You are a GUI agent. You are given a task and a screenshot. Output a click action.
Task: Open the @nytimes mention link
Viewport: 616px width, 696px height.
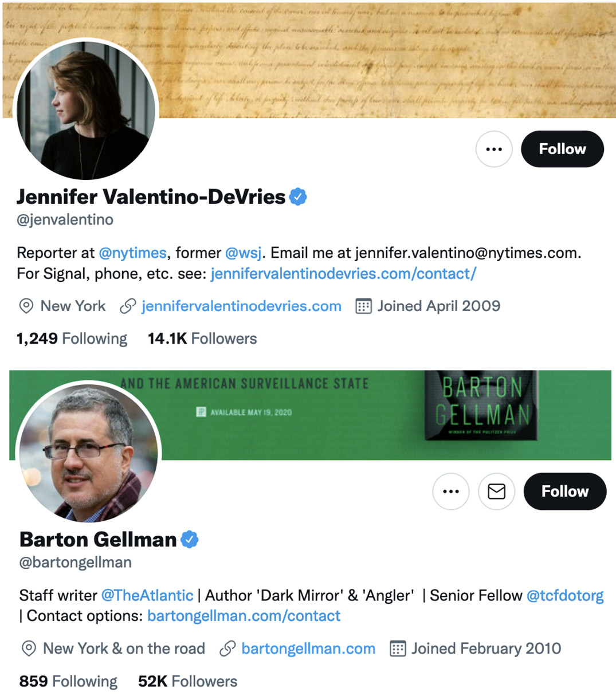point(132,252)
